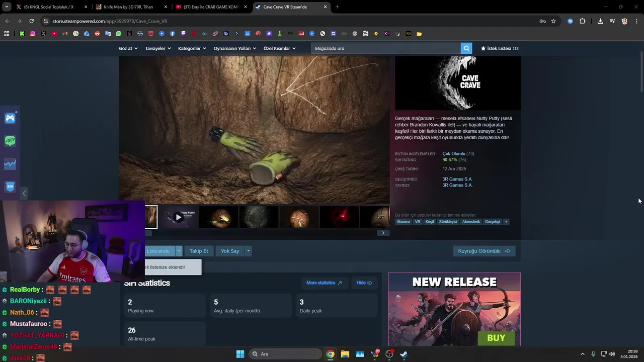Image resolution: width=644 pixels, height=362 pixels.
Task: Open the Reddit bookmark
Action: tap(97, 34)
